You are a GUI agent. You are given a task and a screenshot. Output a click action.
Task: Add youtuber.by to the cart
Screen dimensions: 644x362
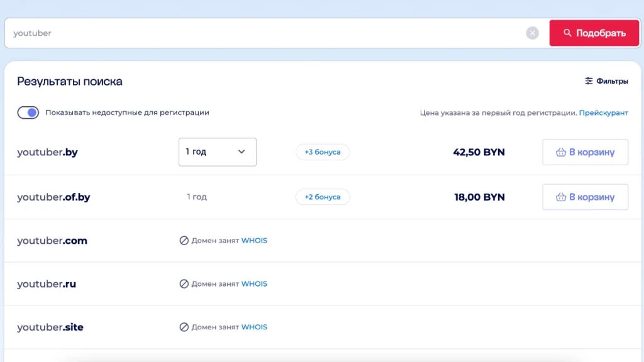click(585, 152)
